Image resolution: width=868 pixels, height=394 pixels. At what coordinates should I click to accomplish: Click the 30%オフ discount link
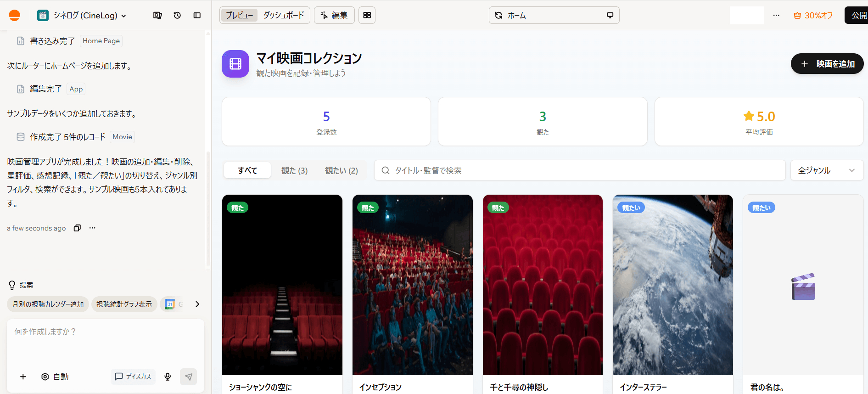(x=813, y=15)
